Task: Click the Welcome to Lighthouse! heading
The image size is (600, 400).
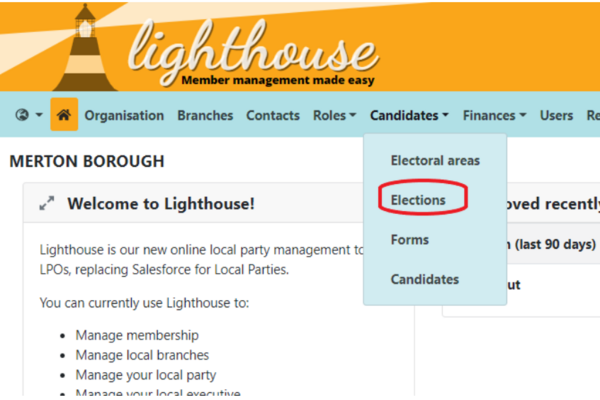Action: click(x=161, y=204)
